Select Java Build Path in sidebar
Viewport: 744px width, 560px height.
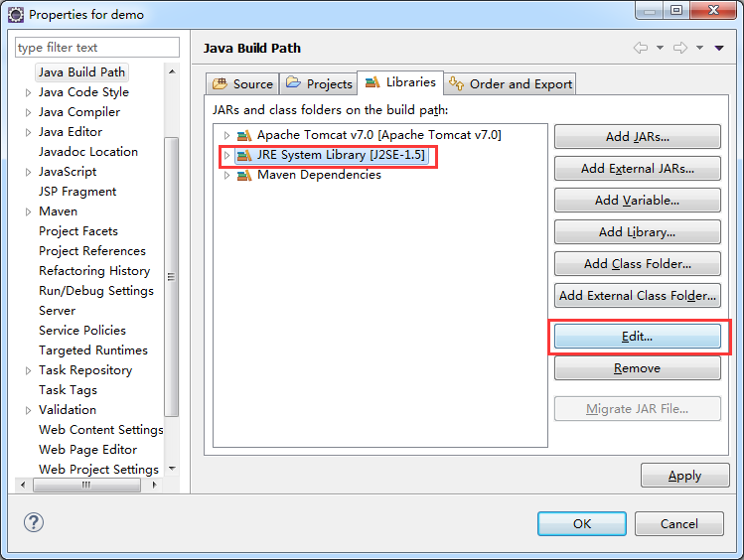81,72
